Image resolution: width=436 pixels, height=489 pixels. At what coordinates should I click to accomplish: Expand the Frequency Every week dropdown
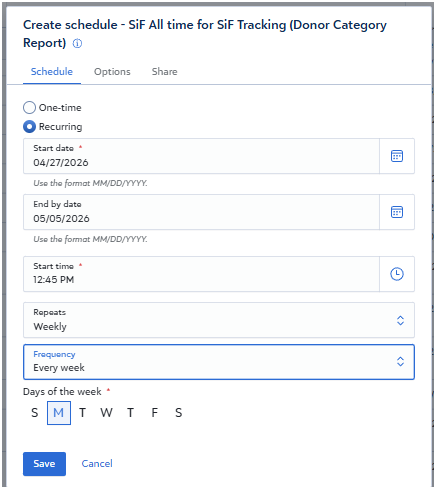(219, 362)
